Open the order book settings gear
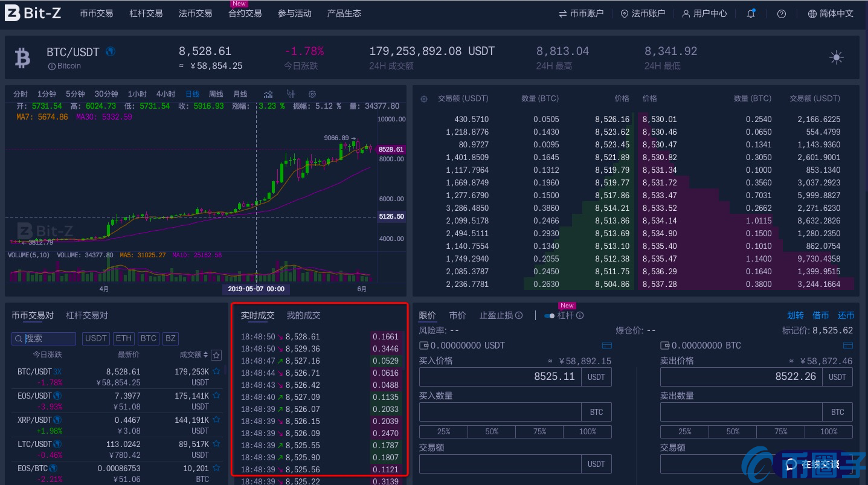This screenshot has height=485, width=868. (424, 98)
